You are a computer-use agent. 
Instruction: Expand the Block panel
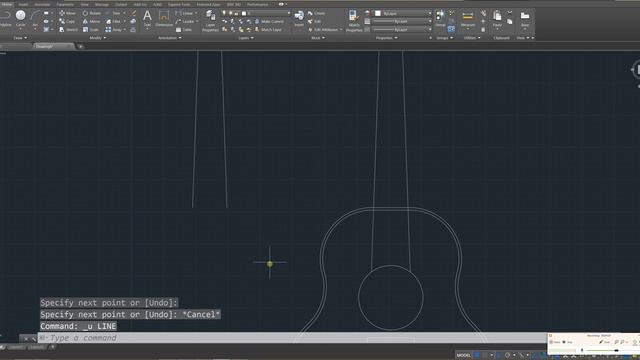coord(318,38)
